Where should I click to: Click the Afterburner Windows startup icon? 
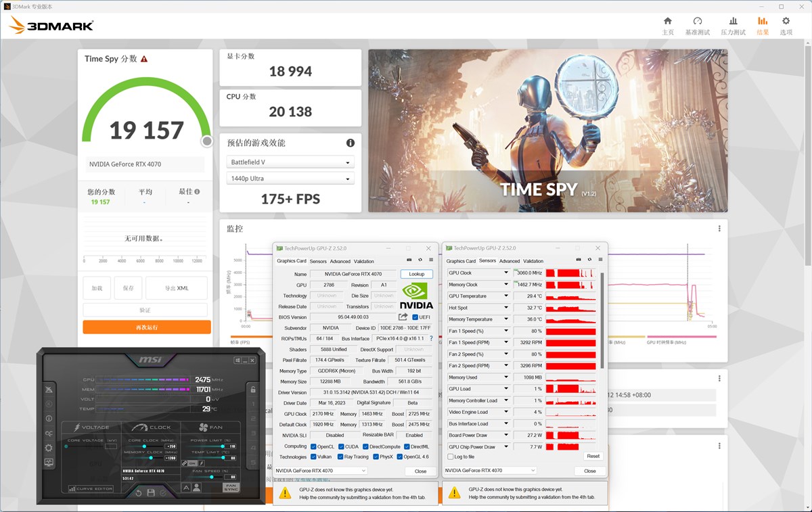(238, 360)
